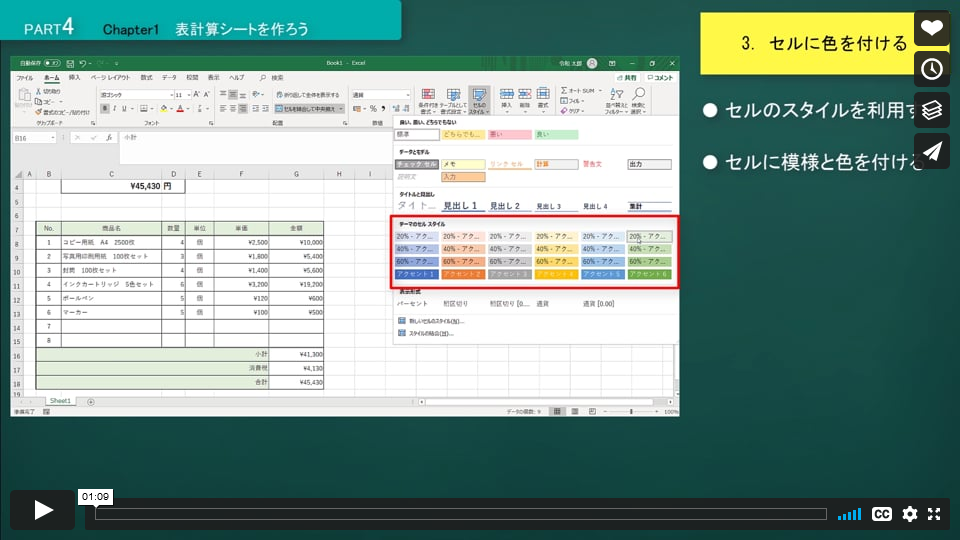Adjust video volume bars

tap(849, 514)
